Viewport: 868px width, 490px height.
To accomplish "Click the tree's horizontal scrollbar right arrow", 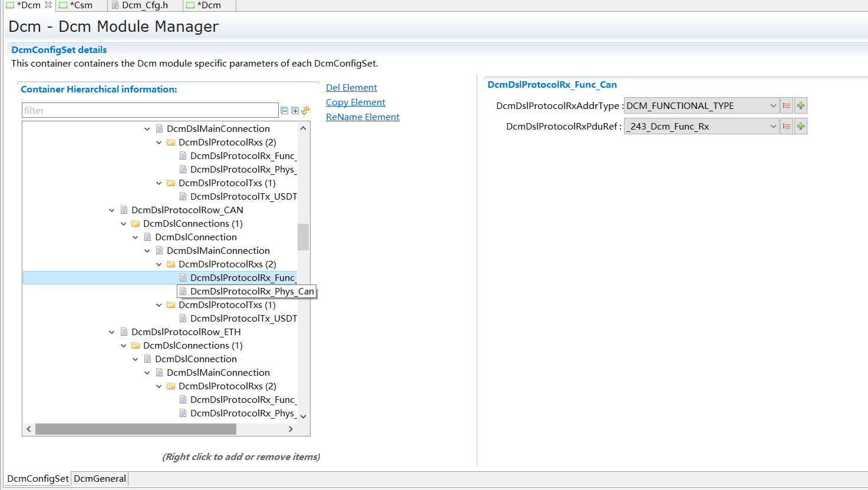I will tap(291, 429).
